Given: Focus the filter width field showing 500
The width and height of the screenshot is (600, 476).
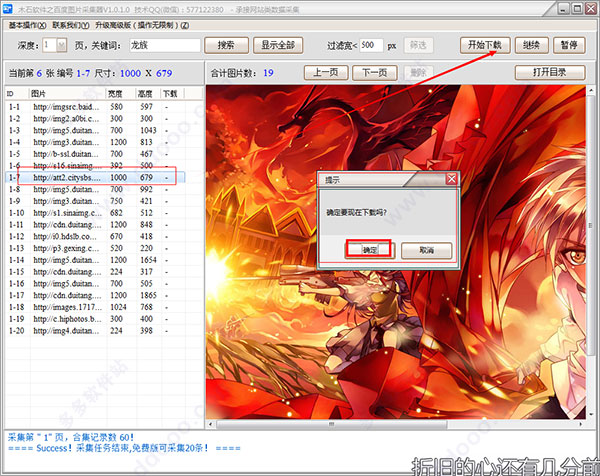Looking at the screenshot, I should pos(371,46).
